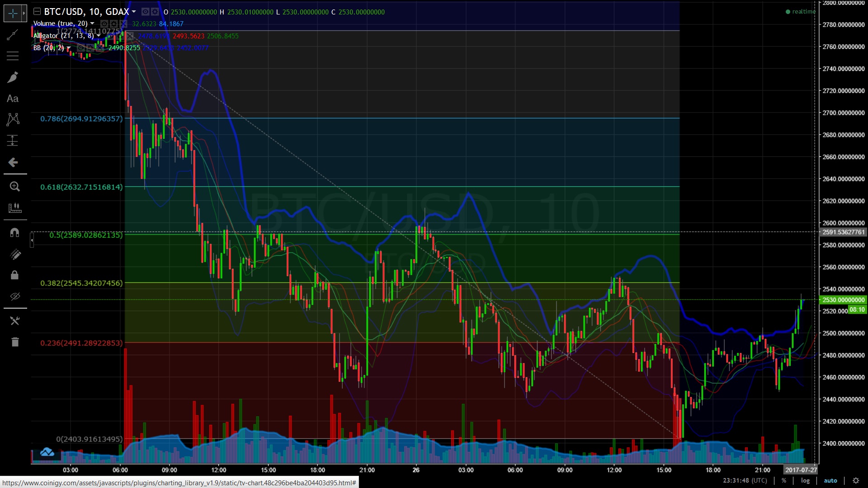Open BB indicator settings gear
868x488 pixels.
(90, 48)
